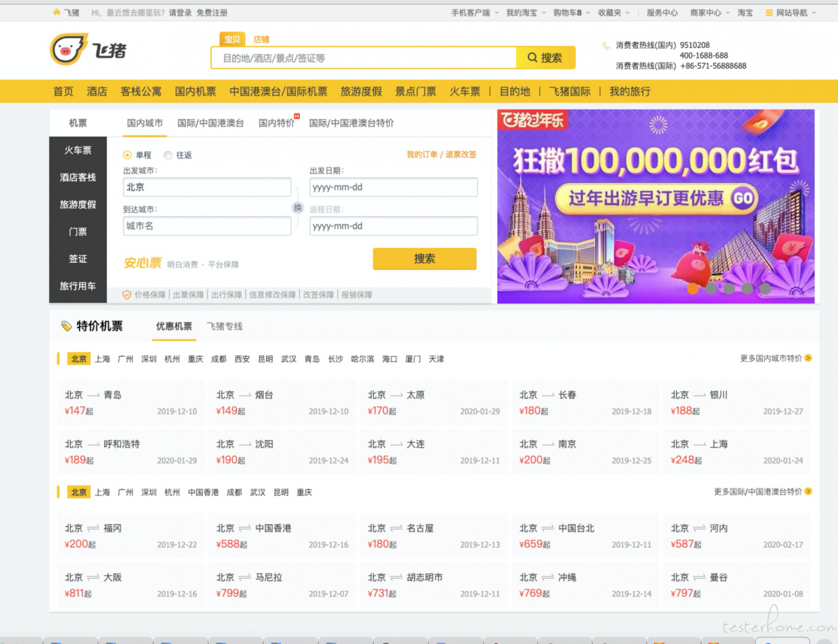Screen dimensions: 838x644
Task: Select 单程 one-way radio button
Action: [127, 155]
